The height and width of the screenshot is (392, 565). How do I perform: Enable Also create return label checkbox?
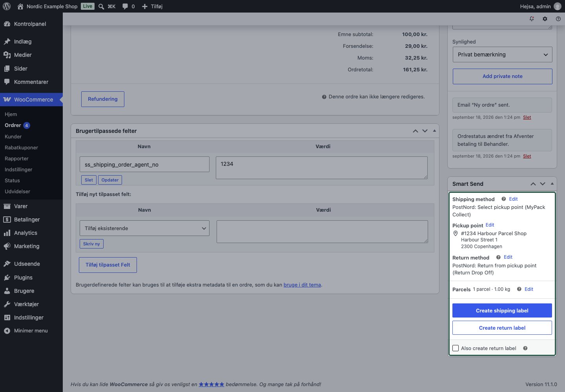pos(456,348)
